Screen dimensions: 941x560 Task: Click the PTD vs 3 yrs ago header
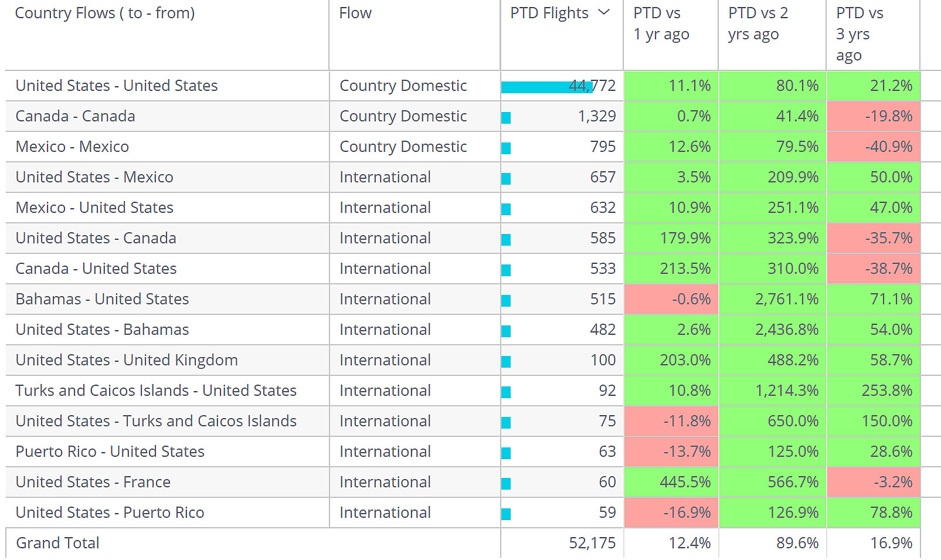coord(860,34)
